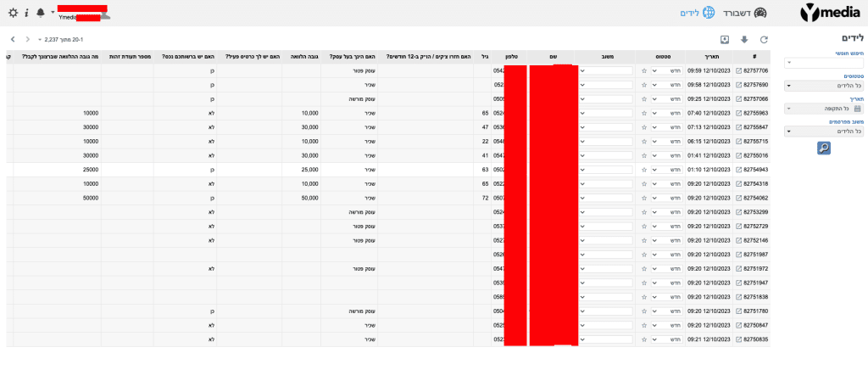Viewport: 868px width, 381px height.
Task: Change status of lead 82755715
Action: click(x=667, y=141)
